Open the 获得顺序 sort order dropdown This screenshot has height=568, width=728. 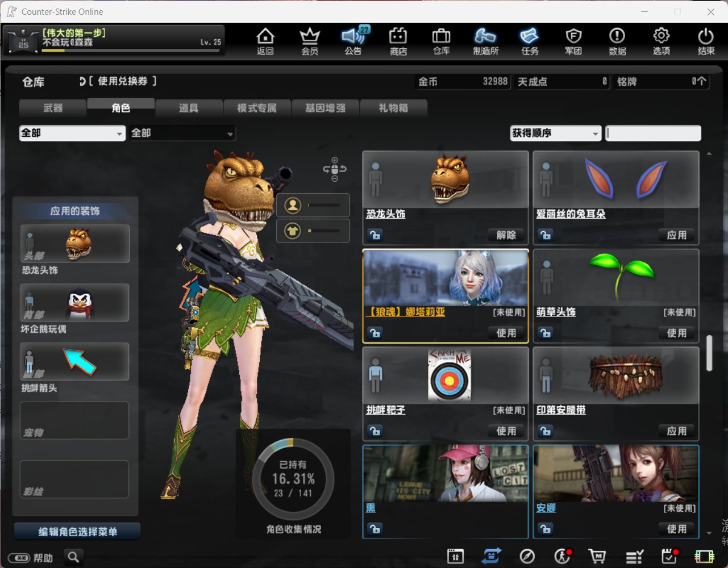click(x=555, y=133)
